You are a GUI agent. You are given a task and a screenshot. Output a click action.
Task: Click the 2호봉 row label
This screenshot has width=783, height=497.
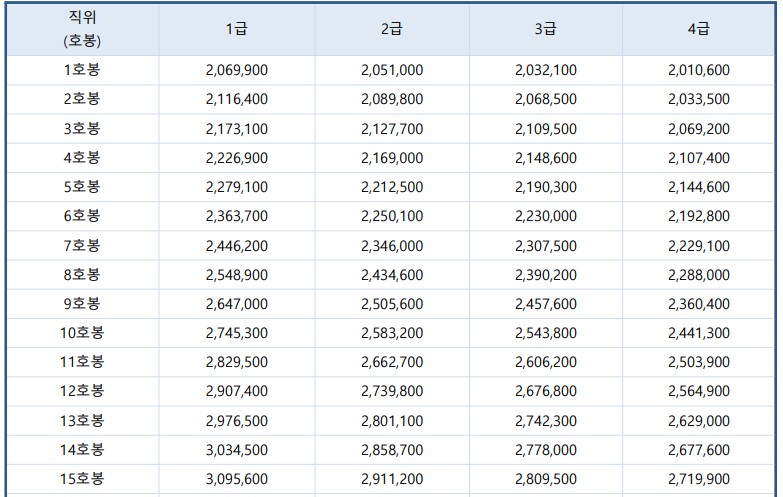coord(82,99)
